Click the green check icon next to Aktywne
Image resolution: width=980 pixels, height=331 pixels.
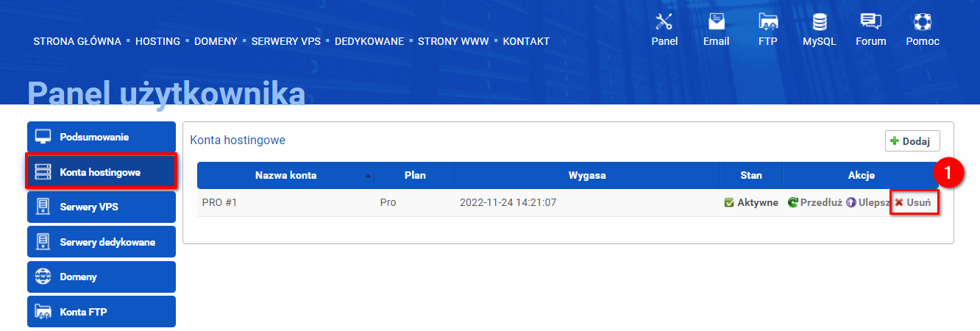pyautogui.click(x=729, y=202)
